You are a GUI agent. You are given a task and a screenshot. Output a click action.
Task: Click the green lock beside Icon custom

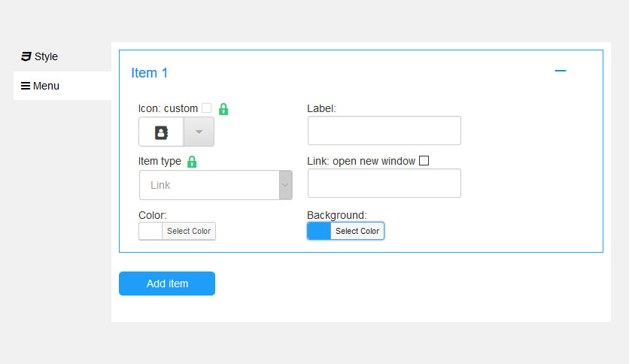pyautogui.click(x=223, y=109)
